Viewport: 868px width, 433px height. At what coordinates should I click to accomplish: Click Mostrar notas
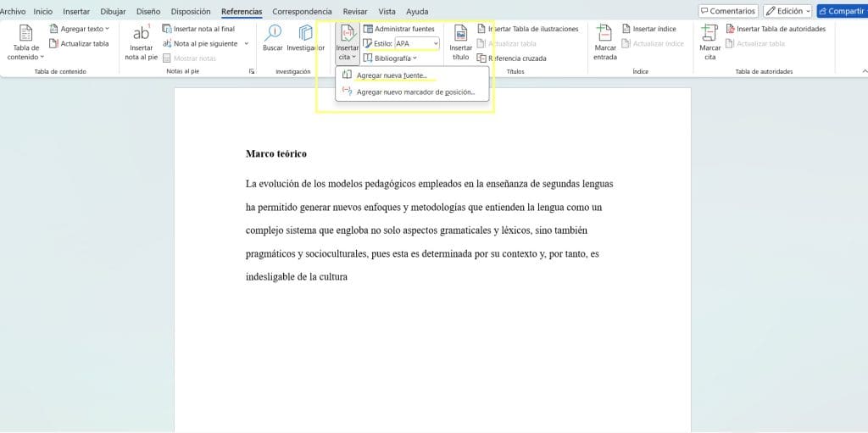click(x=189, y=58)
